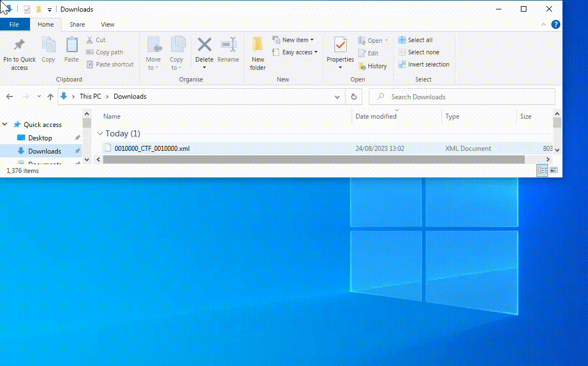
Task: Open Downloads in the navigation pane
Action: click(44, 151)
